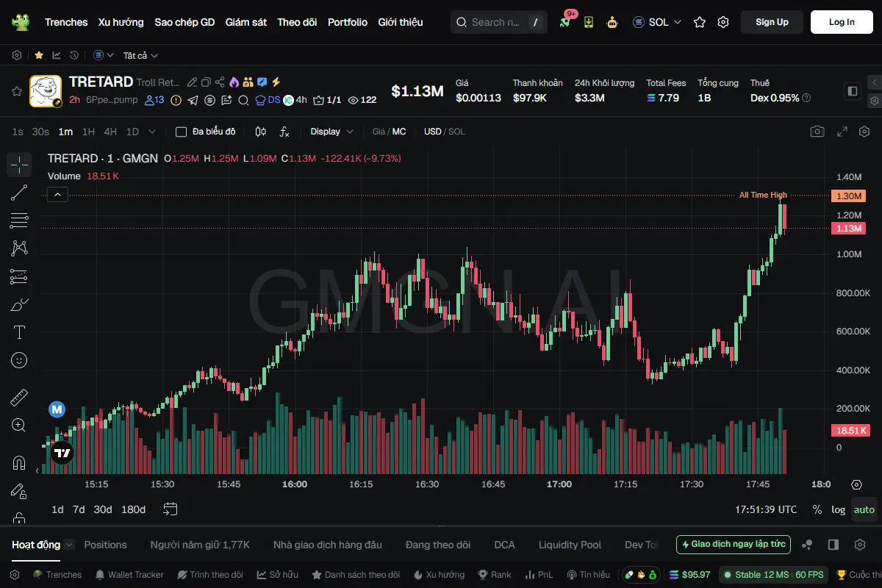Image resolution: width=882 pixels, height=588 pixels.
Task: Open the candlestick chart type selector
Action: point(260,132)
